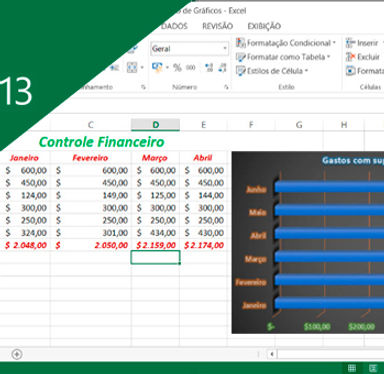Click the Percent Style icon
The height and width of the screenshot is (374, 384).
(177, 68)
